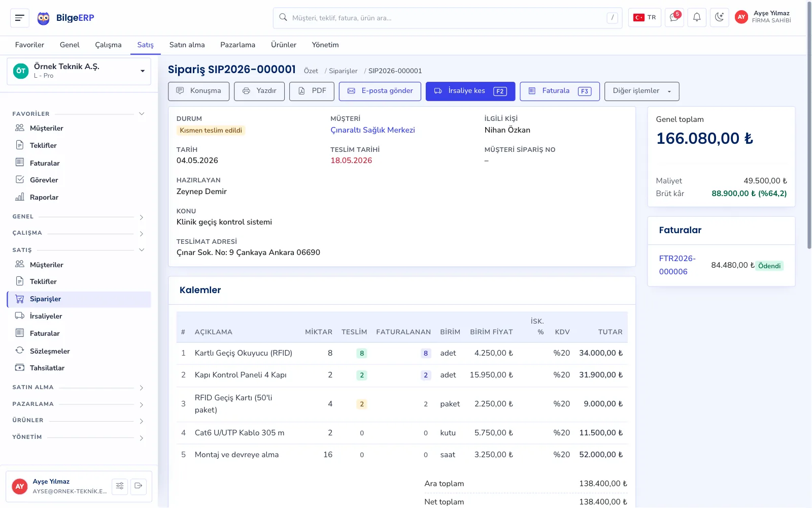This screenshot has height=508, width=812.
Task: Click E-posta gönder button
Action: tap(380, 91)
